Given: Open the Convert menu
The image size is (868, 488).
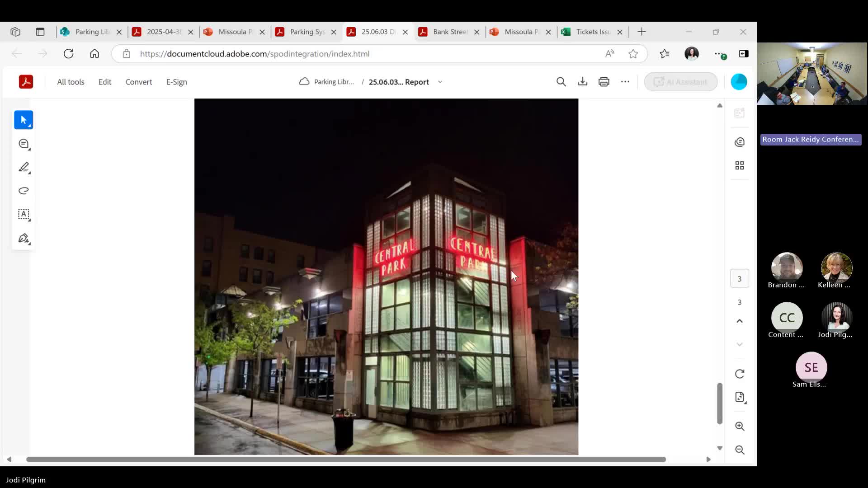Looking at the screenshot, I should pos(139,82).
